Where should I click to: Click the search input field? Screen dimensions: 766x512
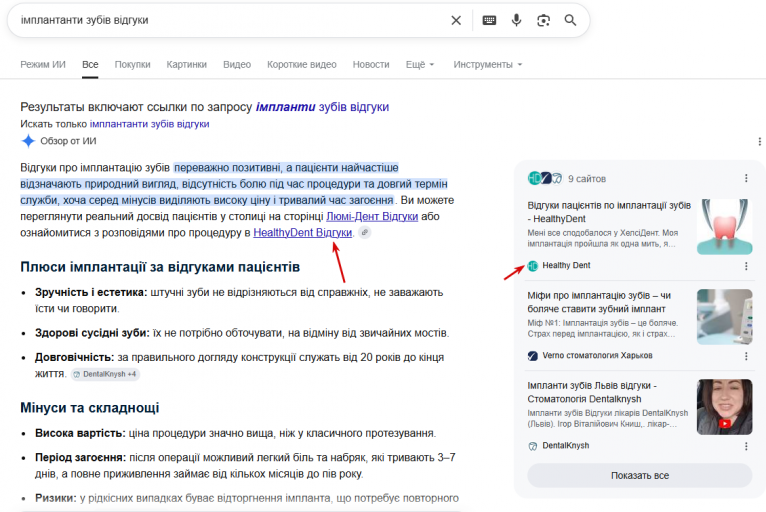232,20
